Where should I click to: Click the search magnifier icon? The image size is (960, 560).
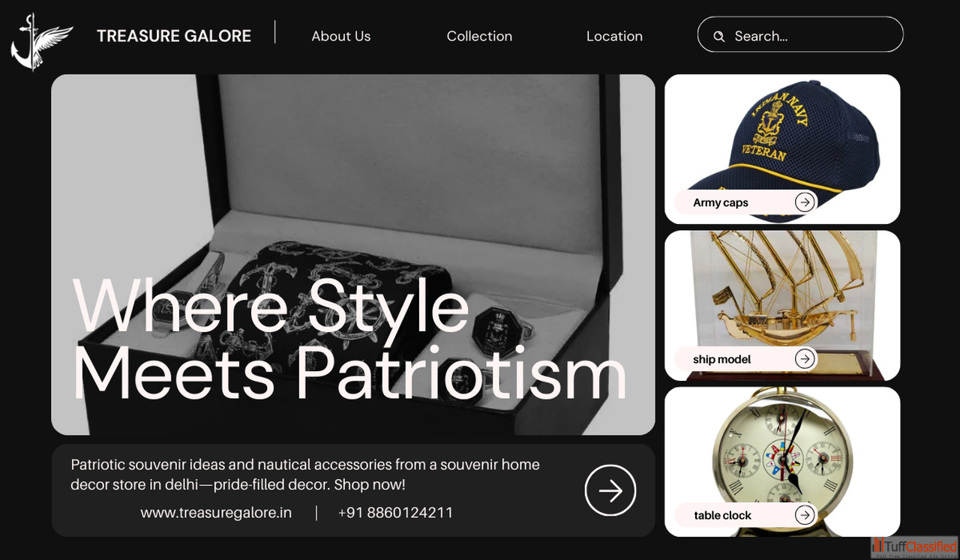pyautogui.click(x=718, y=36)
